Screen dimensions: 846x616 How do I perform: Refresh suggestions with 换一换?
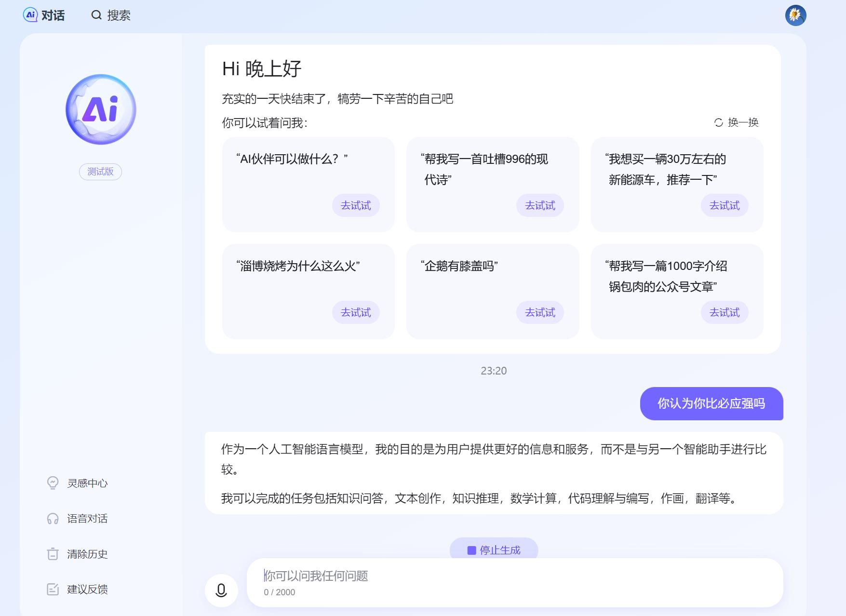(737, 123)
